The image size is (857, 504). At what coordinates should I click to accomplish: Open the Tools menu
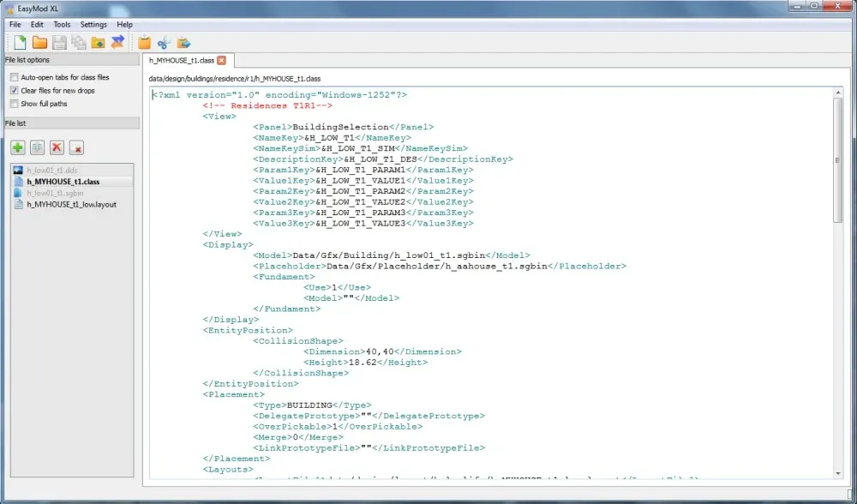(62, 25)
